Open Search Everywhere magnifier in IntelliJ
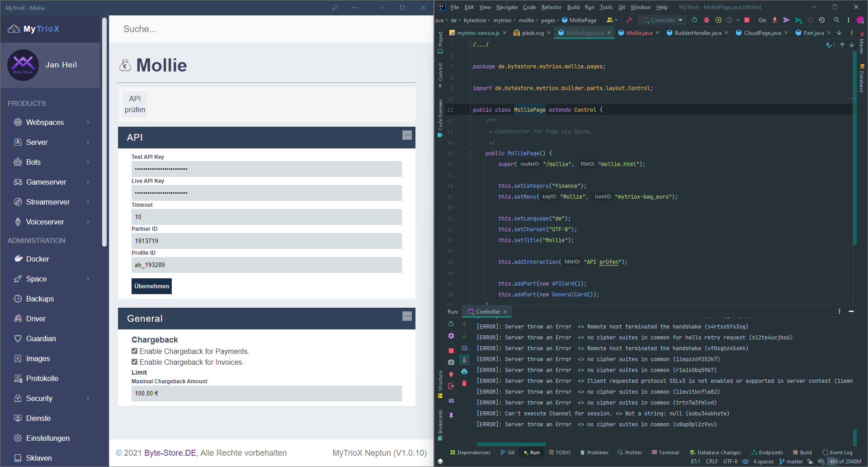868x467 pixels. click(836, 20)
